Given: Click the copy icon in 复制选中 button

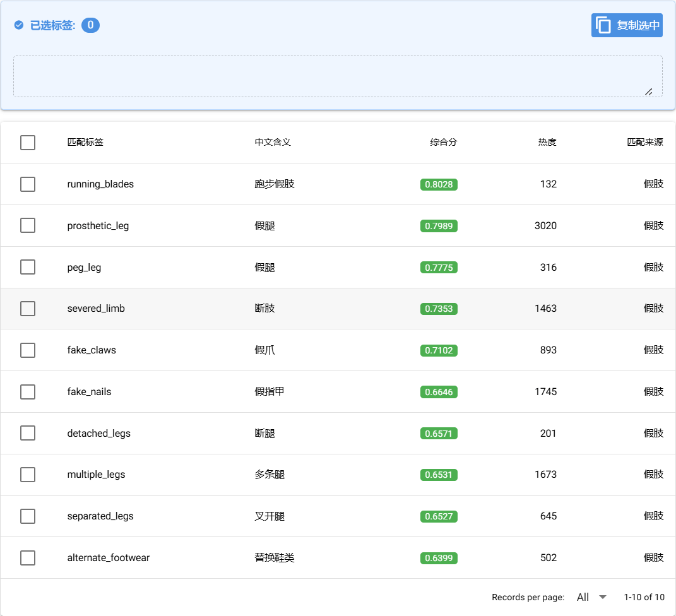Looking at the screenshot, I should pos(603,25).
